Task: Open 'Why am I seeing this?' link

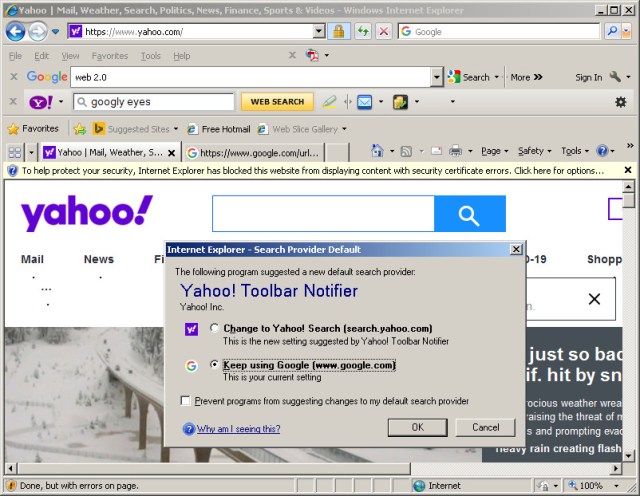Action: (x=238, y=429)
